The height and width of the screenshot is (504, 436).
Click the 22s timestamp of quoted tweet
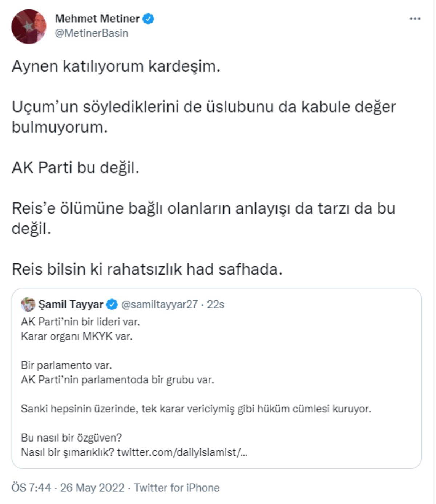pos(215,304)
